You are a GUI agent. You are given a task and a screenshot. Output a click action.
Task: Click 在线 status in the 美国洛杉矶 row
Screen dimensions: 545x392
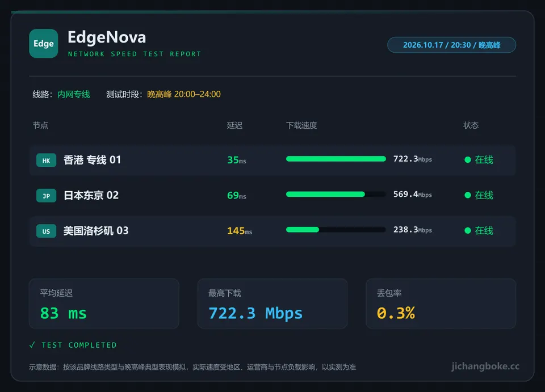484,230
